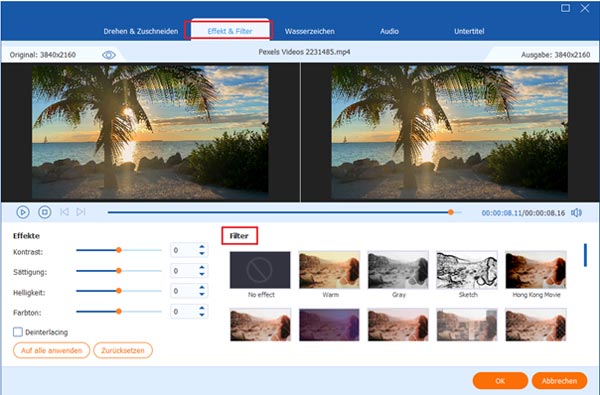Increase Sättigung value with up arrow

click(202, 268)
